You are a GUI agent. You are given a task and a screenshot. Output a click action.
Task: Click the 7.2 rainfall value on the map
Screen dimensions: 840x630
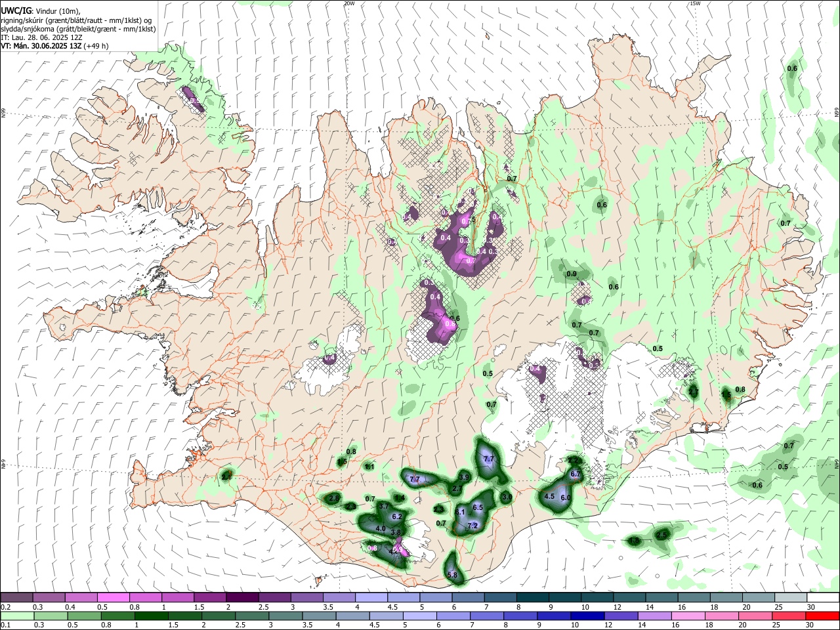472,525
